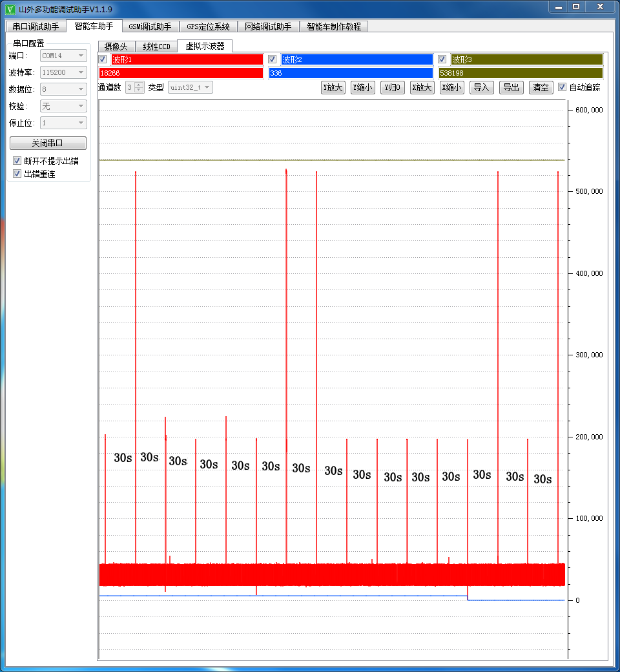Click the 导出 export button
This screenshot has width=620, height=672.
point(511,87)
